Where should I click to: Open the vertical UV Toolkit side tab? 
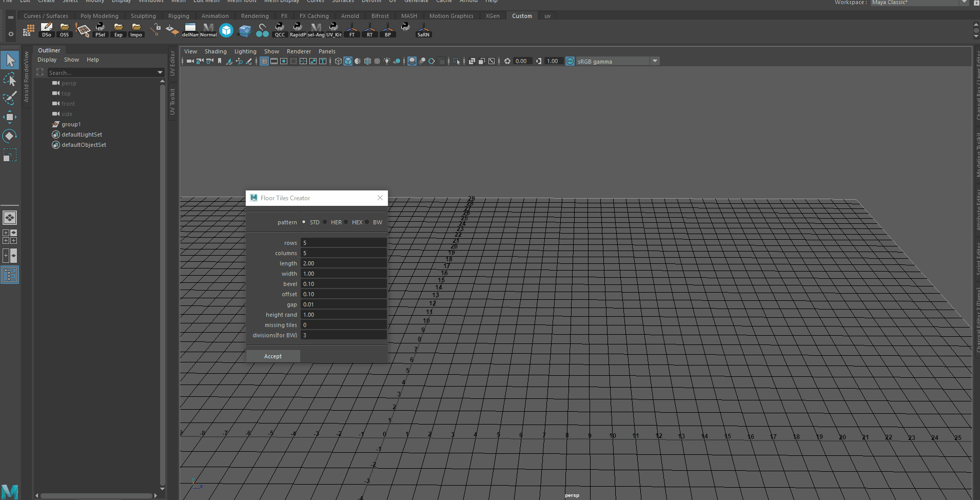click(x=172, y=102)
